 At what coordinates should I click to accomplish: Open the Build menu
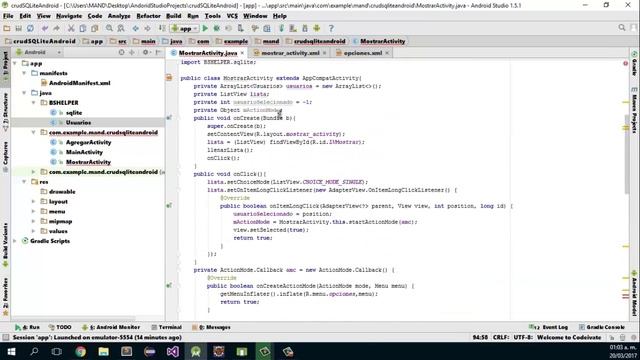pyautogui.click(x=173, y=16)
